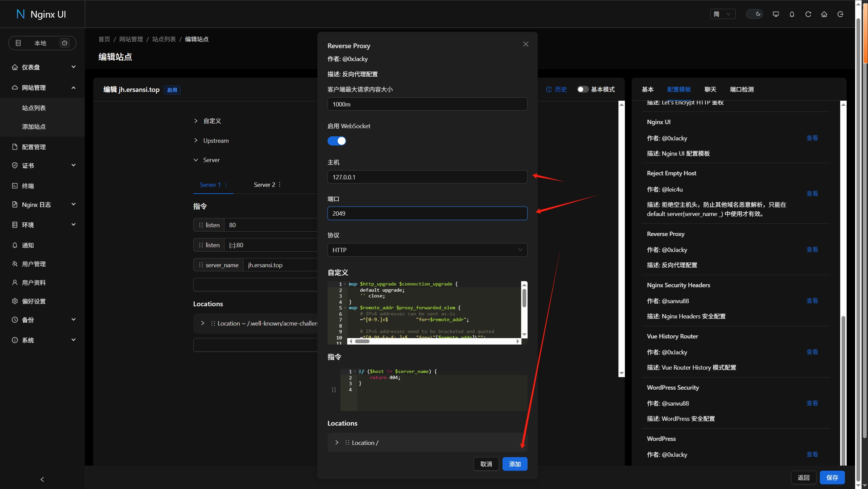The height and width of the screenshot is (489, 868).
Task: Click the 返回 button
Action: coord(804,477)
